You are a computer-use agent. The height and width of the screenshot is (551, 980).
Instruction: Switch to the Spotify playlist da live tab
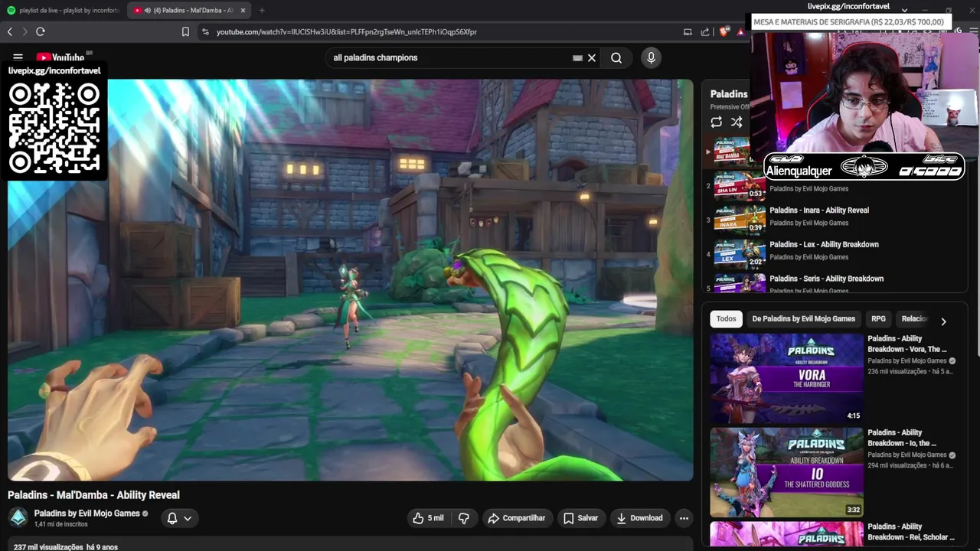(x=63, y=11)
